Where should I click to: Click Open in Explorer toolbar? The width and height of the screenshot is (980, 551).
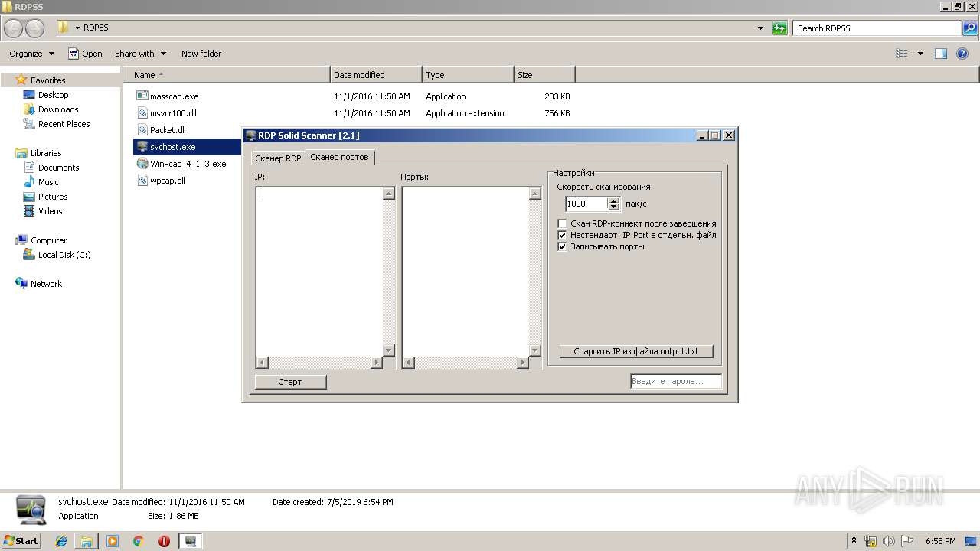(85, 54)
